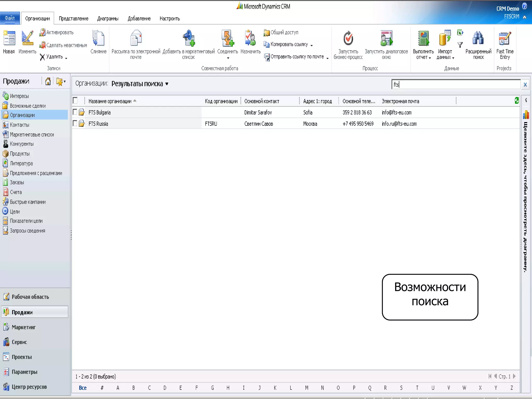The height and width of the screenshot is (399, 532).
Task: Click the home icon beside Продажи
Action: 48,82
